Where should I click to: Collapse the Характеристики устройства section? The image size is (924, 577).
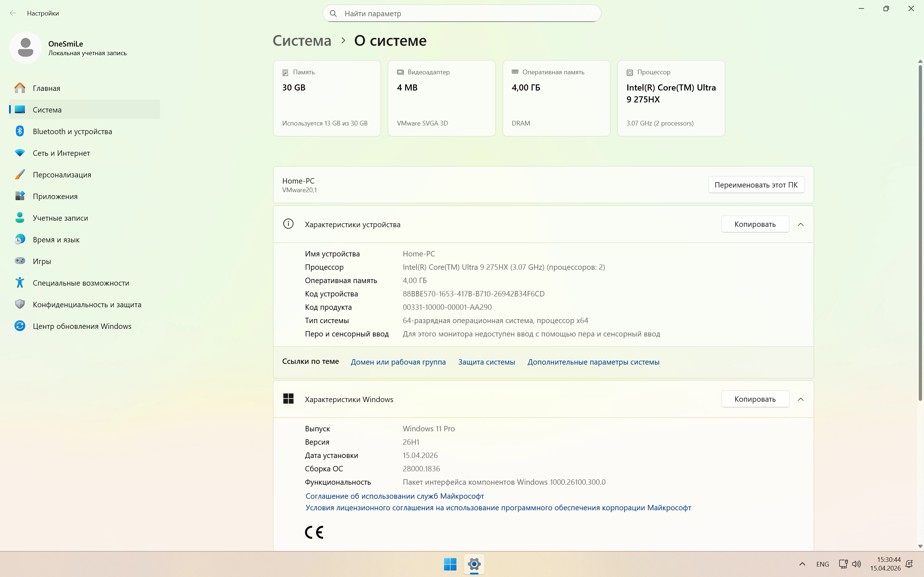[x=801, y=224]
